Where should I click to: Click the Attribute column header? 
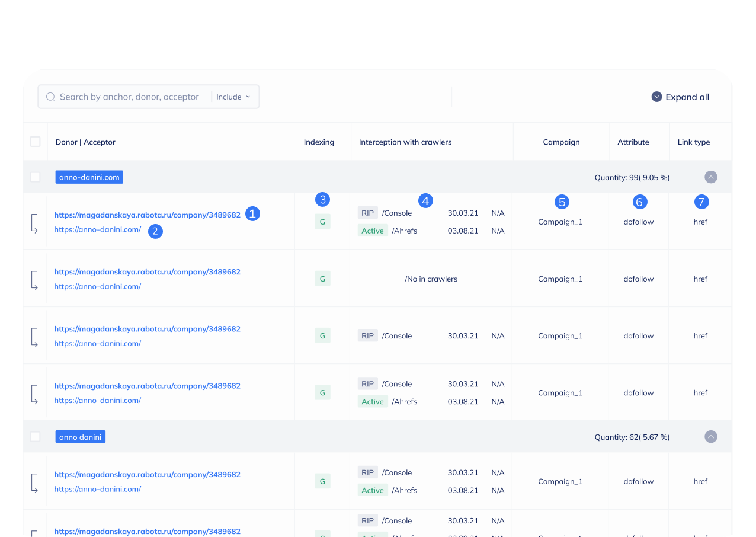[x=633, y=142]
